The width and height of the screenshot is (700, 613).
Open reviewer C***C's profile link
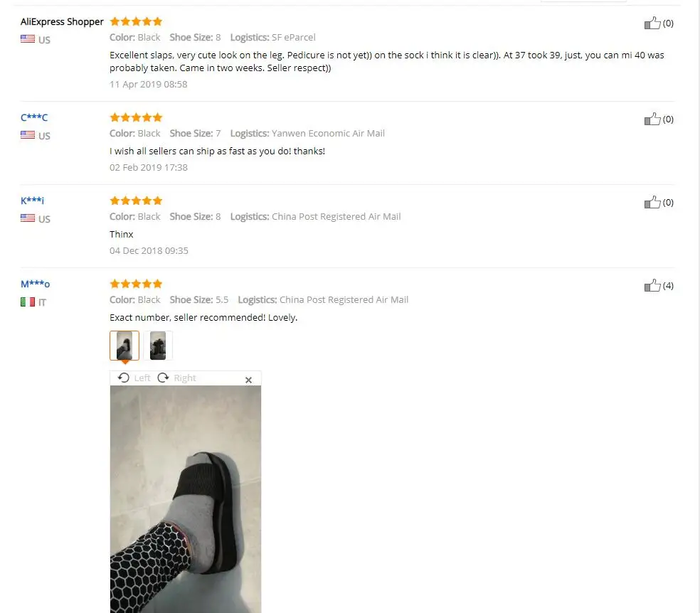coord(34,117)
